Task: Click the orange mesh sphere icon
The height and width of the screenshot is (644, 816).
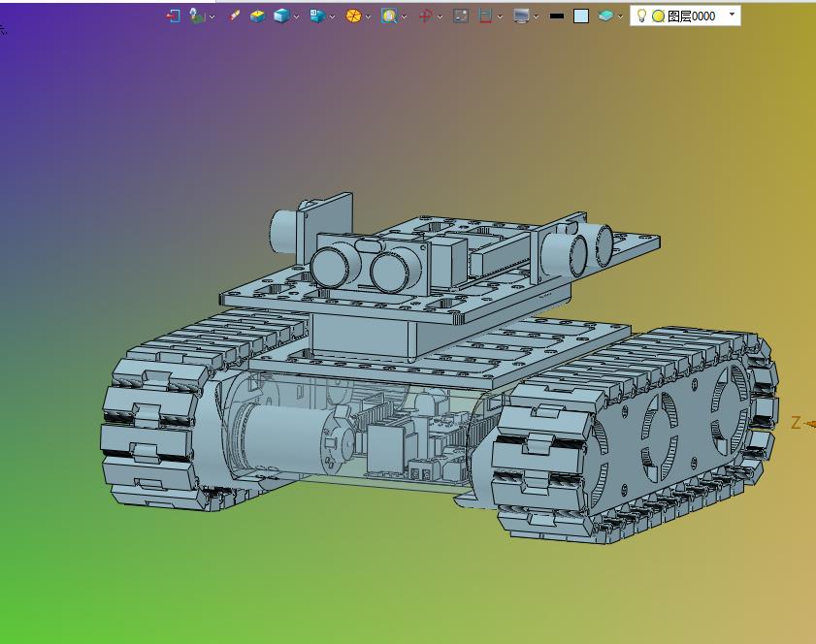Action: (x=353, y=16)
